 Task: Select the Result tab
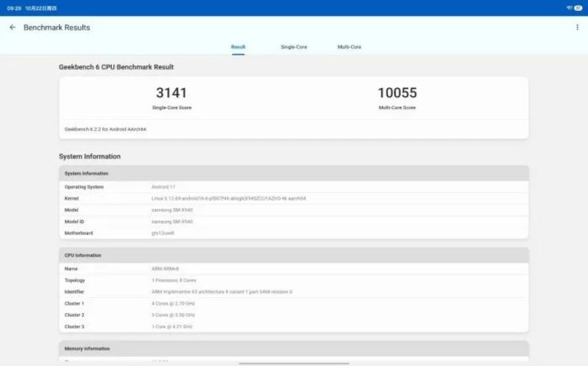(x=238, y=47)
